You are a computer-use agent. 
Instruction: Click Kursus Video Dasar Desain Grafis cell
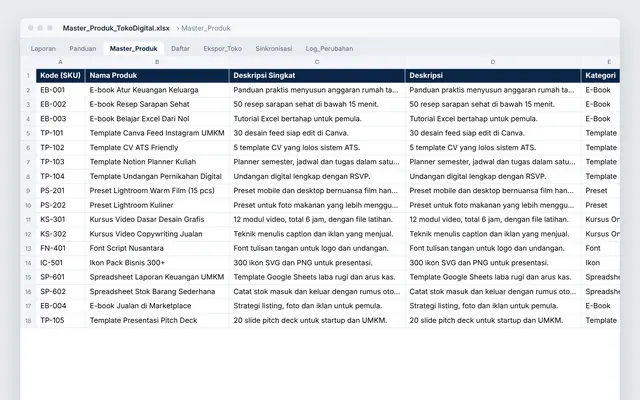click(x=157, y=220)
